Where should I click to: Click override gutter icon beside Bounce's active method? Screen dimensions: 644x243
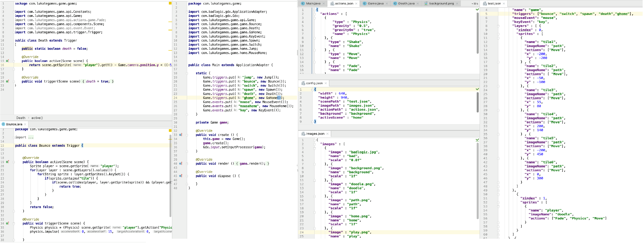(x=7, y=162)
